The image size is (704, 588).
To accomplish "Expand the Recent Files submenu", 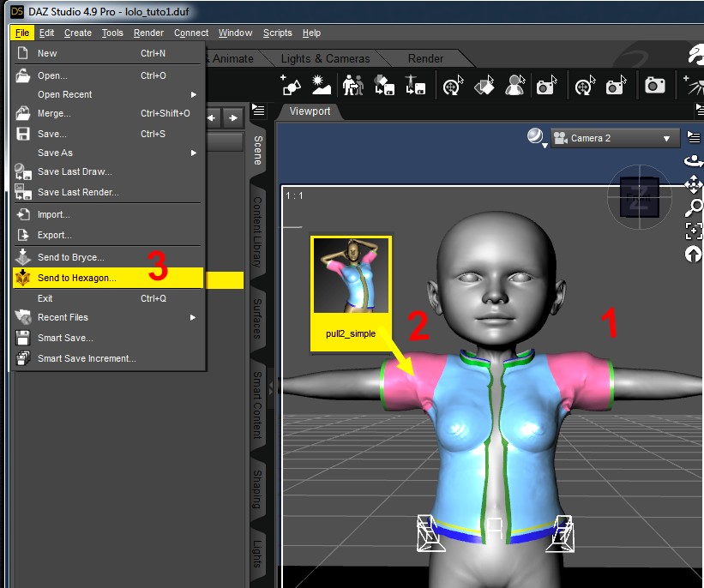I will click(x=108, y=317).
